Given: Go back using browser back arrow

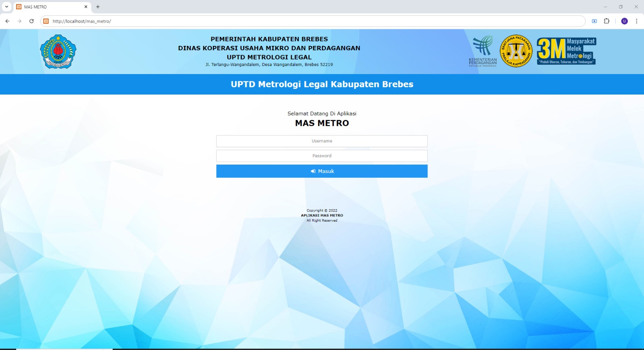Looking at the screenshot, I should [7, 21].
